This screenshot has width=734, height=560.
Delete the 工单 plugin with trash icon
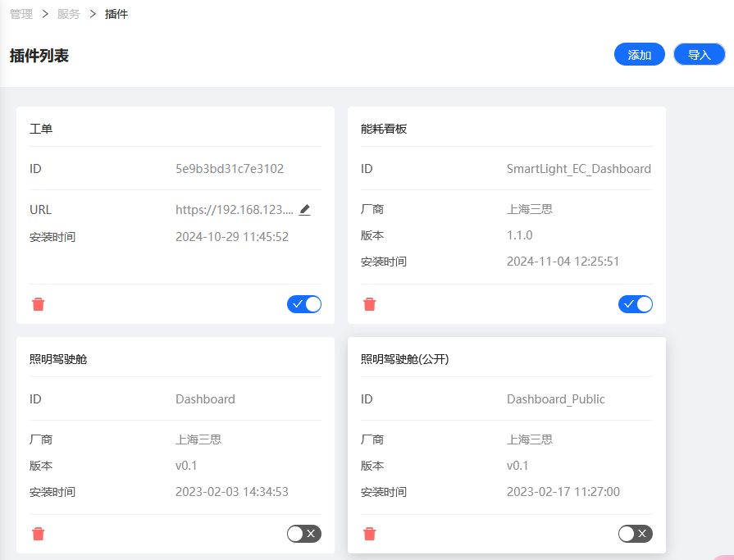[x=39, y=304]
